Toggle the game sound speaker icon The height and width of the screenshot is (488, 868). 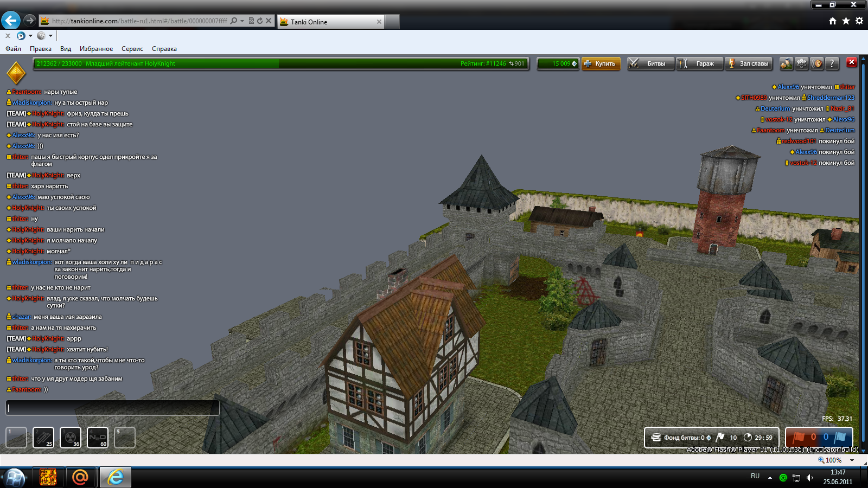click(817, 63)
